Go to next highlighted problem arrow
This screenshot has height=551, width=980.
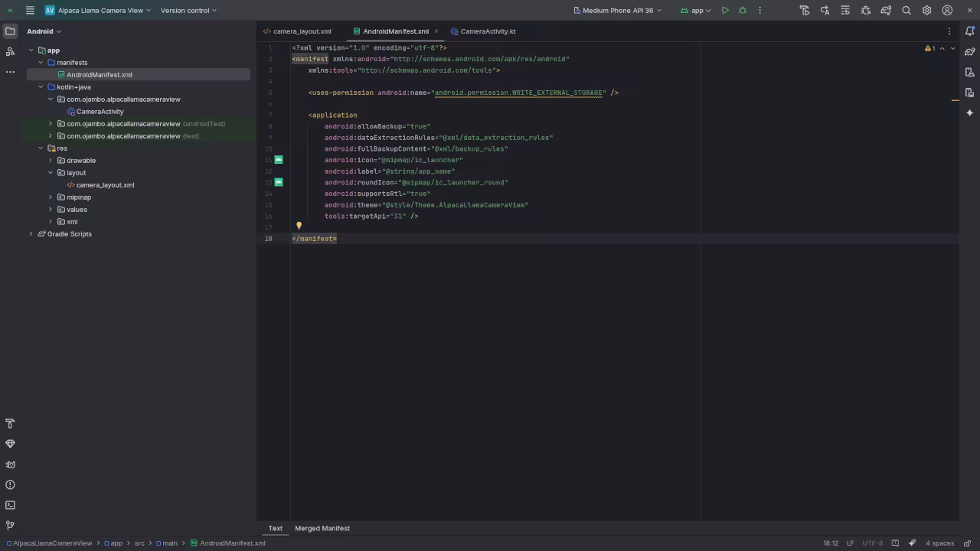pos(952,48)
